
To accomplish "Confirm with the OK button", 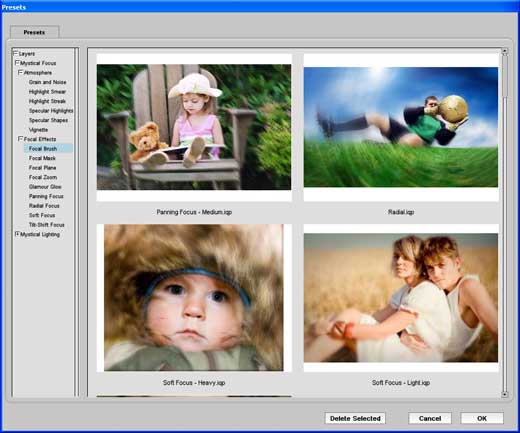I will coord(482,418).
